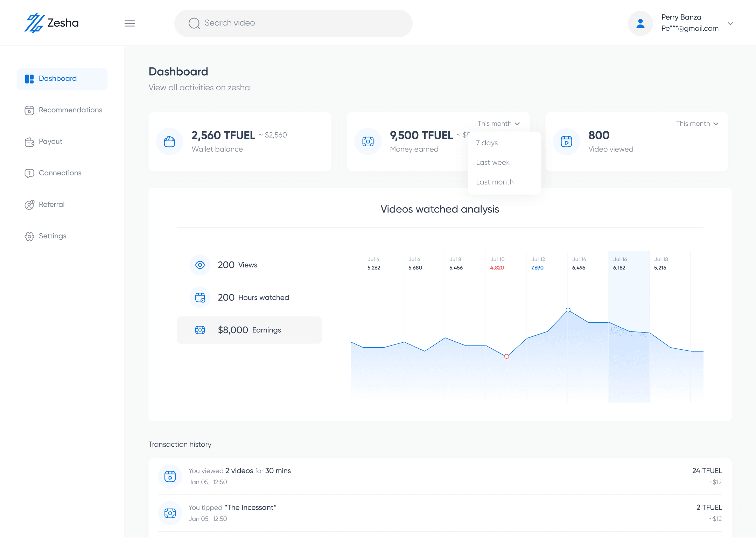Viewport: 756px width, 538px height.
Task: Open the 'You viewed 2 videos' transaction
Action: 440,476
